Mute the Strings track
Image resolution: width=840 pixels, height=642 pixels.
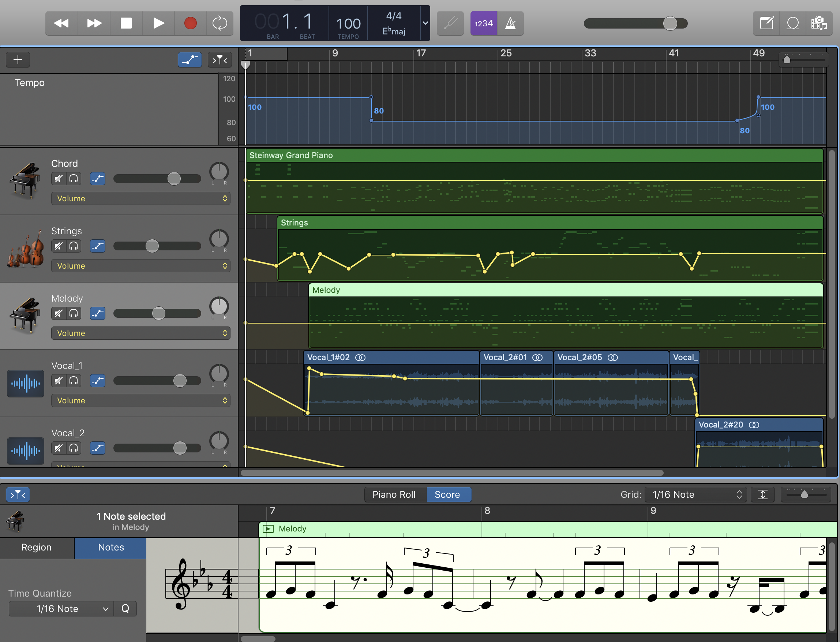(x=59, y=246)
